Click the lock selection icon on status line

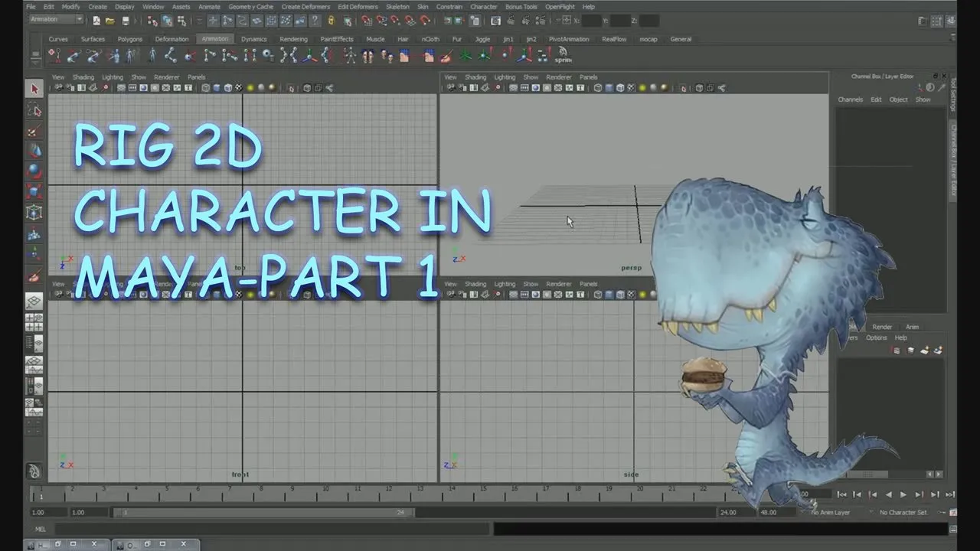332,21
